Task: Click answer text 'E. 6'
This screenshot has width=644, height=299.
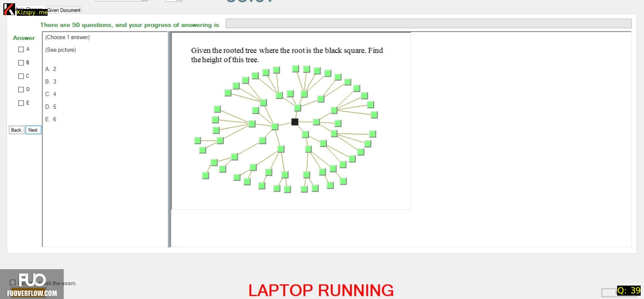Action: (51, 119)
